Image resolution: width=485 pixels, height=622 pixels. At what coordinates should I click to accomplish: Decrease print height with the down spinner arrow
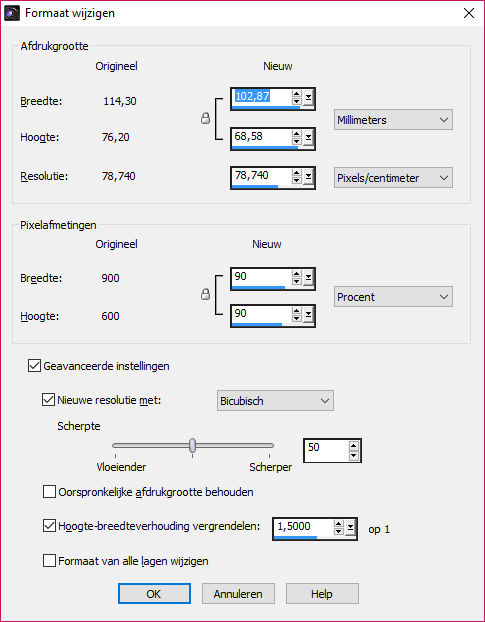pyautogui.click(x=296, y=142)
